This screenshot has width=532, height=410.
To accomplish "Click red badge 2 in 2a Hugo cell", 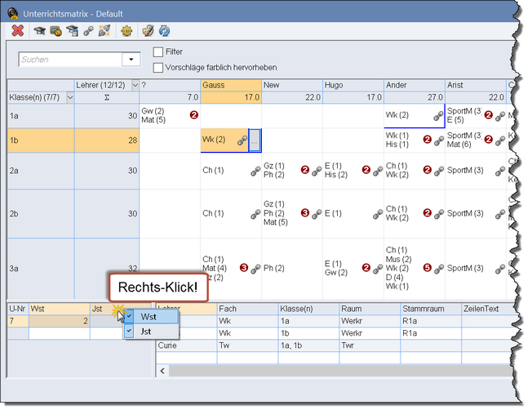I will (366, 170).
